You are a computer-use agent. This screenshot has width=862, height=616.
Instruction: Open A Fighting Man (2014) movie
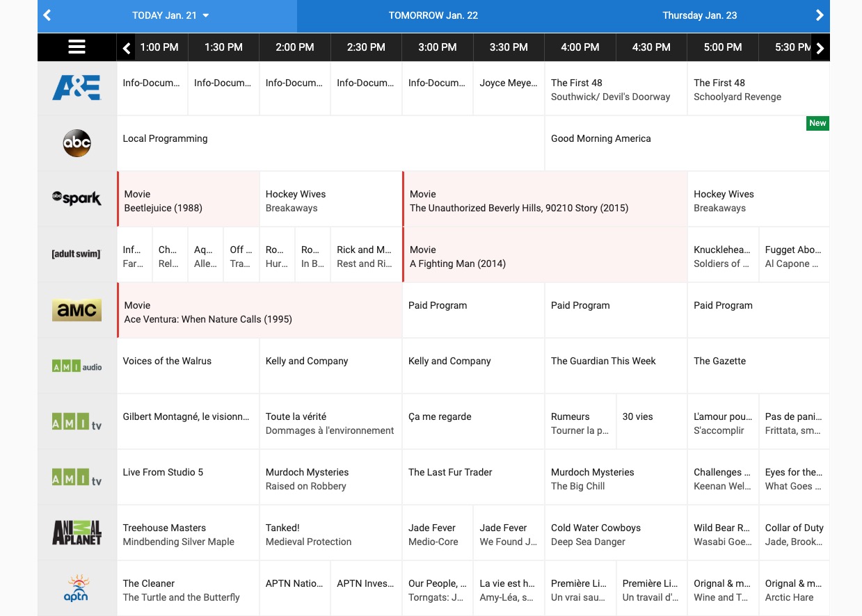[x=545, y=254]
